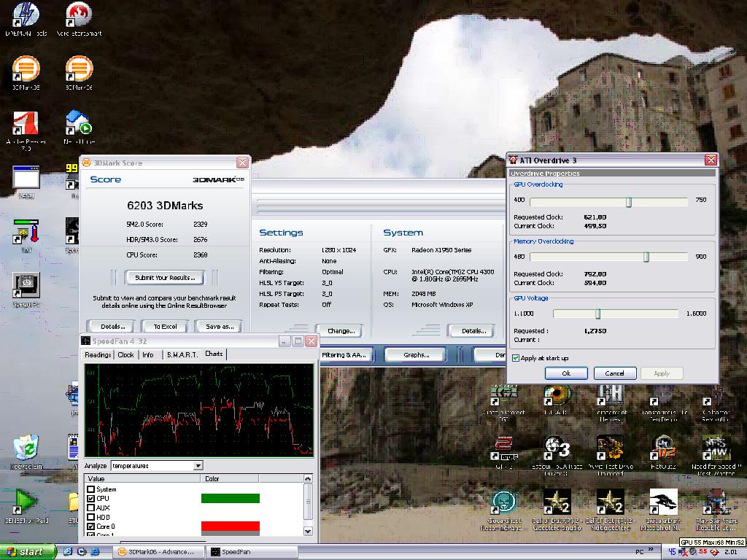Screen dimensions: 747x560
Task: Click the Value column header in SpeedFan
Action: pos(142,478)
